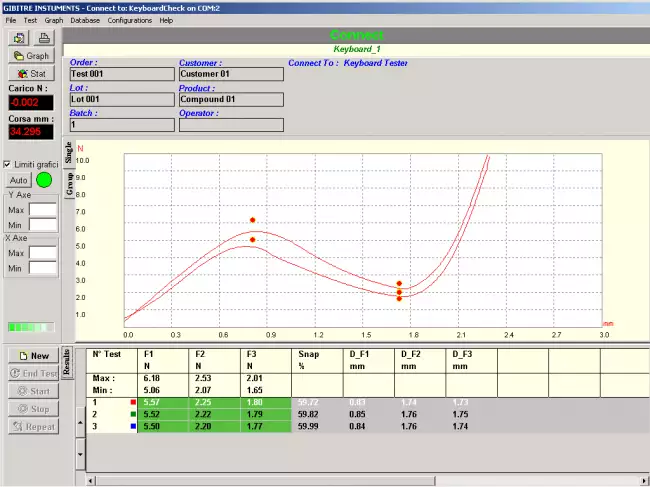Click the Order field containing Test 001
This screenshot has height=487, width=650.
coord(122,74)
